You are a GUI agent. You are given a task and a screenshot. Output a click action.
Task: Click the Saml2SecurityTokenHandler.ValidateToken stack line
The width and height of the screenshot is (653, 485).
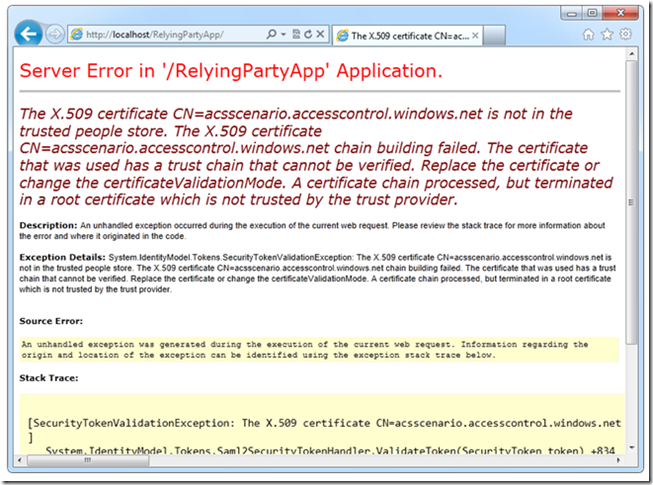point(330,451)
